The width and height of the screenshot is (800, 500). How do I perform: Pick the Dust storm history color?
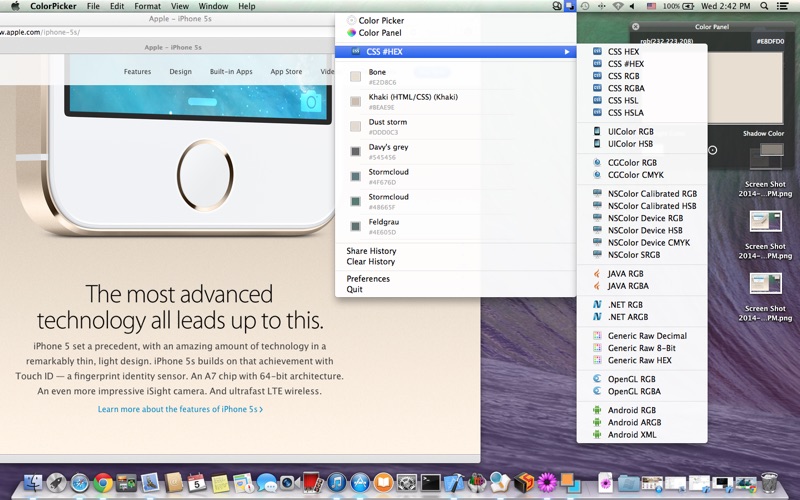tap(456, 127)
